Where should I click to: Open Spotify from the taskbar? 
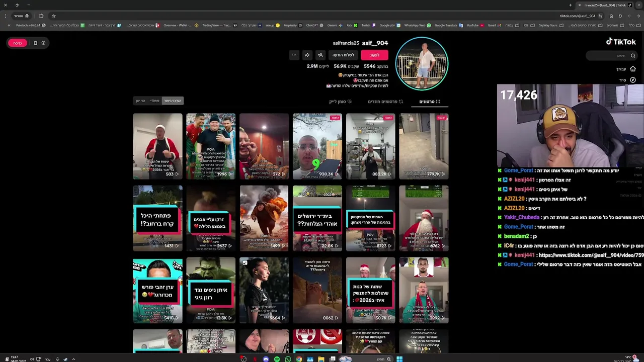pyautogui.click(x=277, y=359)
